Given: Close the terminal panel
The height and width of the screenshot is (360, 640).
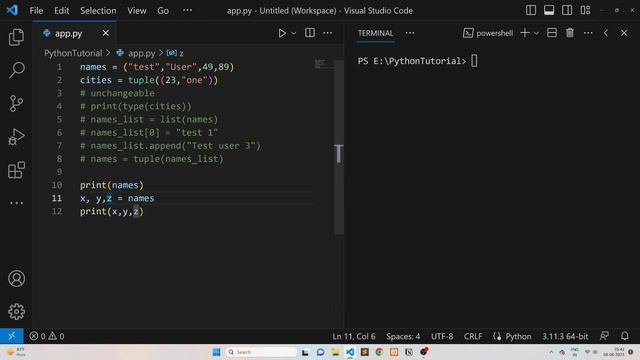Looking at the screenshot, I should coord(624,33).
